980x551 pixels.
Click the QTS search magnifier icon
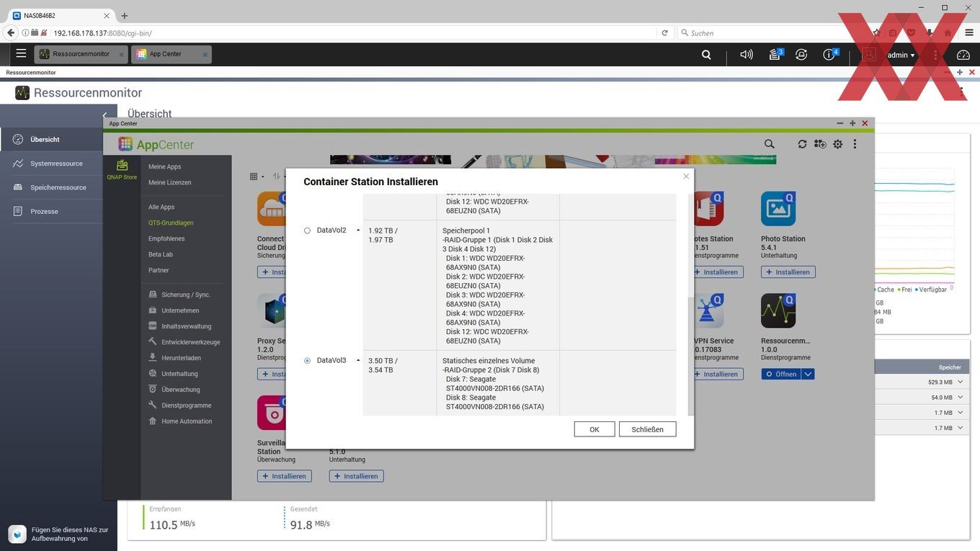point(706,54)
